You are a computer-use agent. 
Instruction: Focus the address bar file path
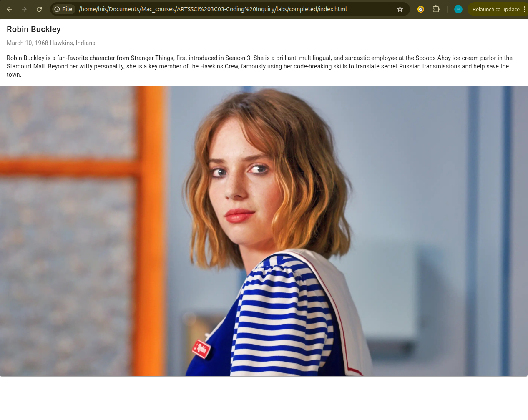coord(213,9)
